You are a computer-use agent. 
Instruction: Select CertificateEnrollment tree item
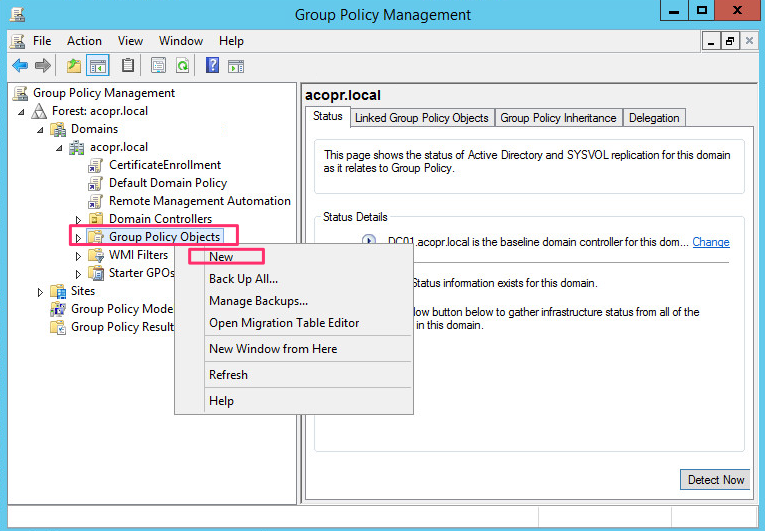[165, 165]
